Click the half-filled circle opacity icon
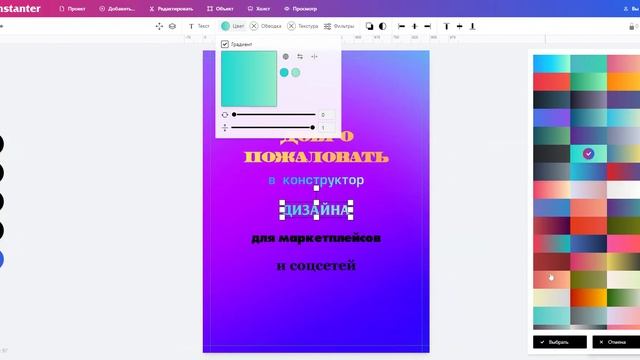Viewport: 640px width, 360px height. (382, 26)
